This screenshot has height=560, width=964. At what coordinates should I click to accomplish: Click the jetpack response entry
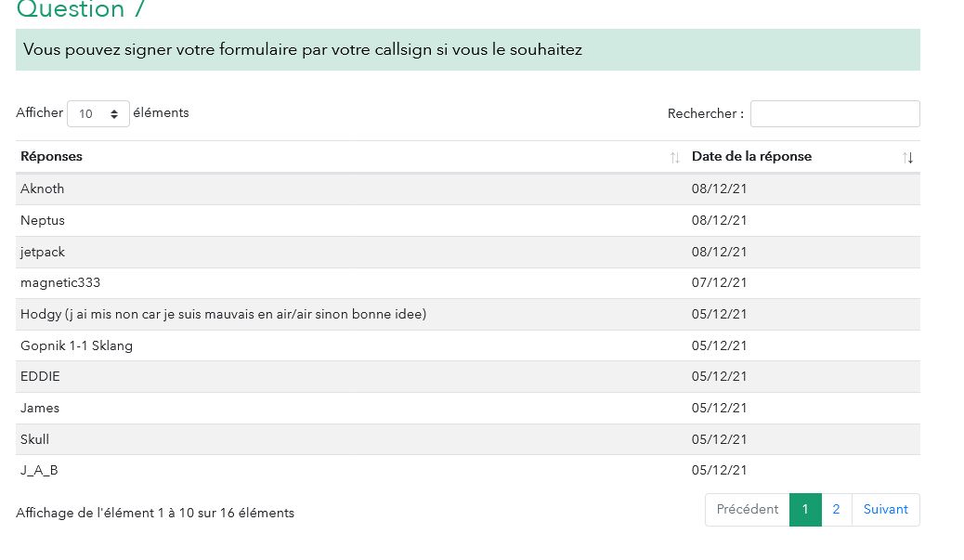pos(43,253)
